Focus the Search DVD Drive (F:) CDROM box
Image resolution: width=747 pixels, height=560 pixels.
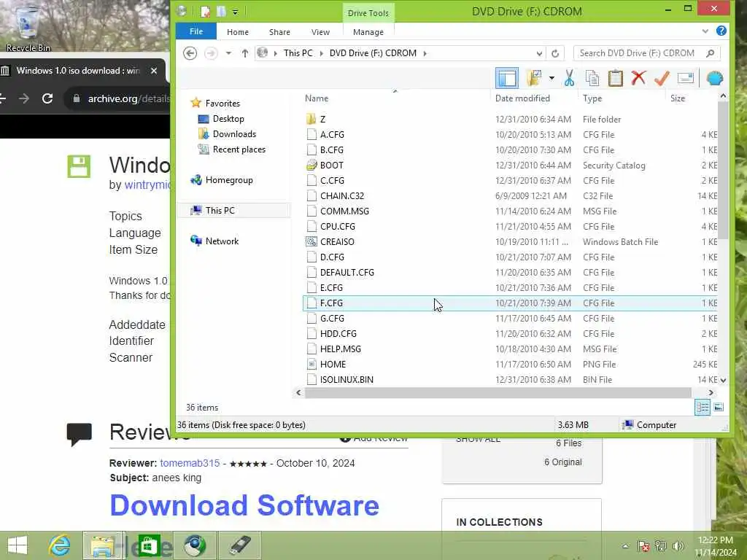pos(646,52)
